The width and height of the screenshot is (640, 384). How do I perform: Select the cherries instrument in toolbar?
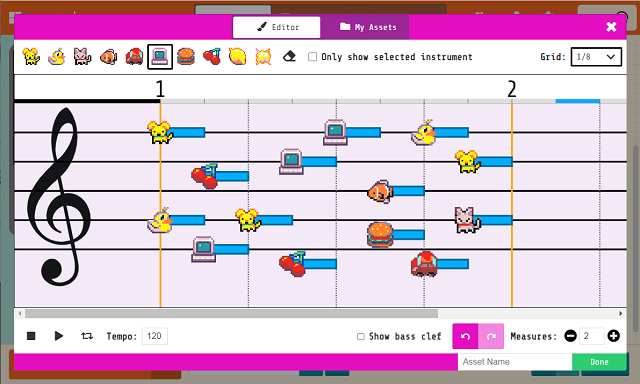tap(211, 56)
